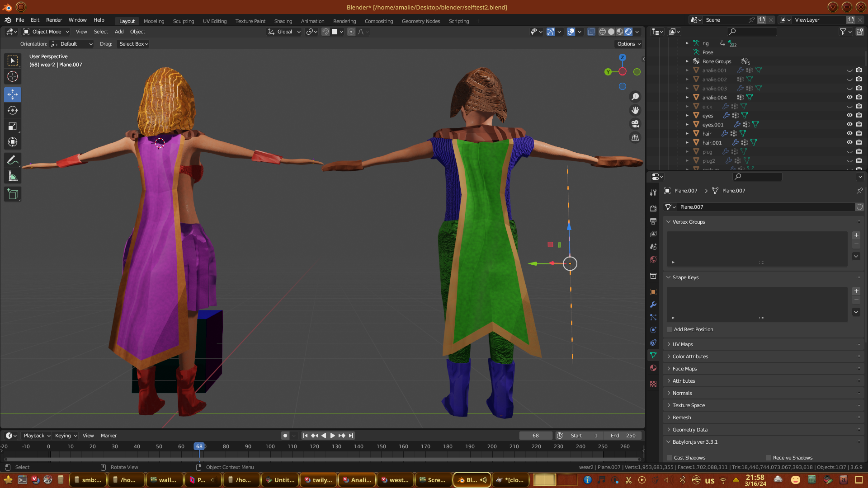Activate the Annotate pencil tool
The image size is (868, 488).
(13, 160)
